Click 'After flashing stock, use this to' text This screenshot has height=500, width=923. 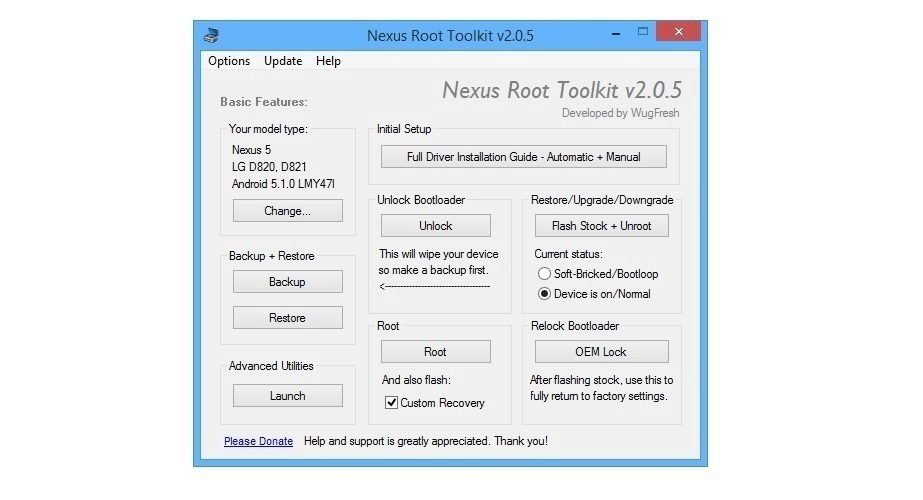602,380
